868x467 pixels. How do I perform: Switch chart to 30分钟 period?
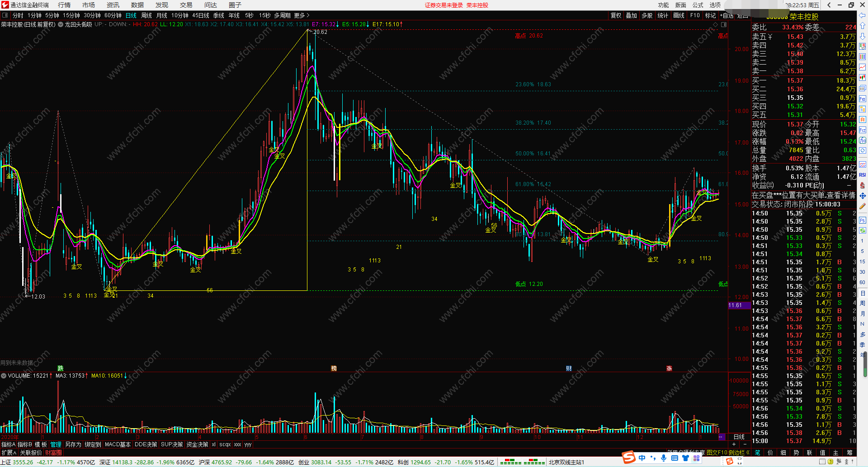click(x=92, y=15)
